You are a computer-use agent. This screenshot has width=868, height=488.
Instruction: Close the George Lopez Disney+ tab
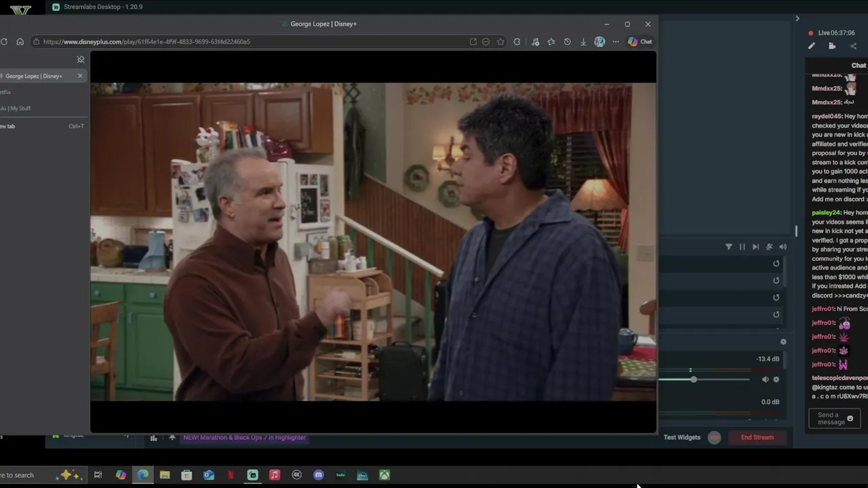[80, 76]
